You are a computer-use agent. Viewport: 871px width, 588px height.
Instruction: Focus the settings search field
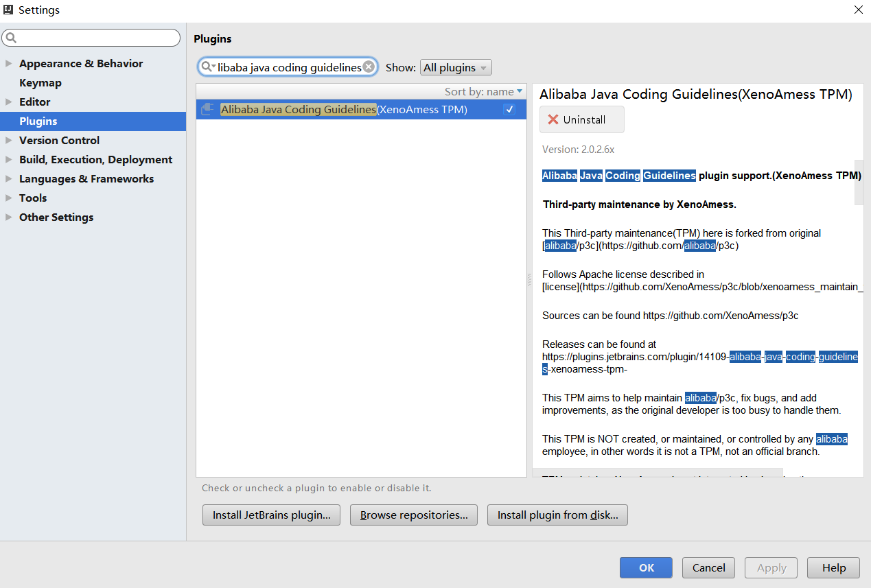tap(91, 38)
